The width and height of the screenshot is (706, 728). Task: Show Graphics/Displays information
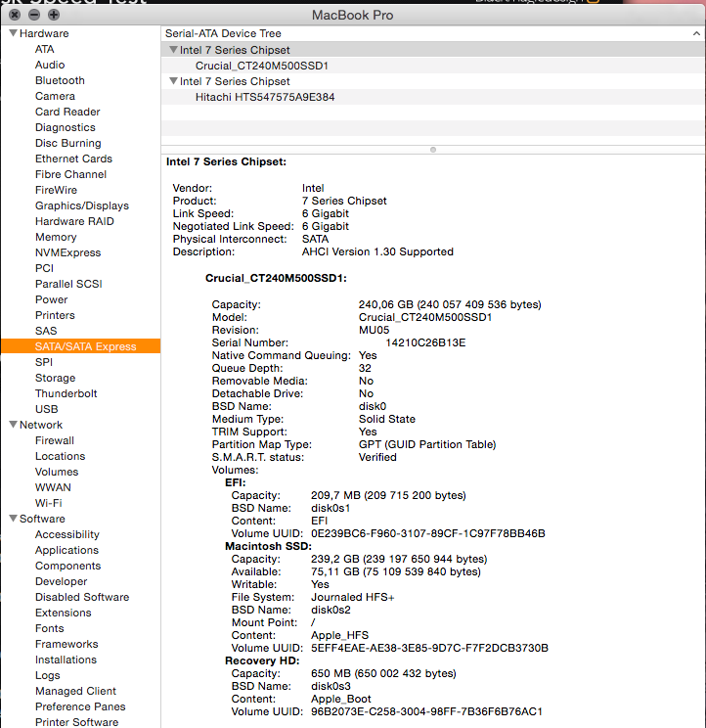[x=82, y=205]
